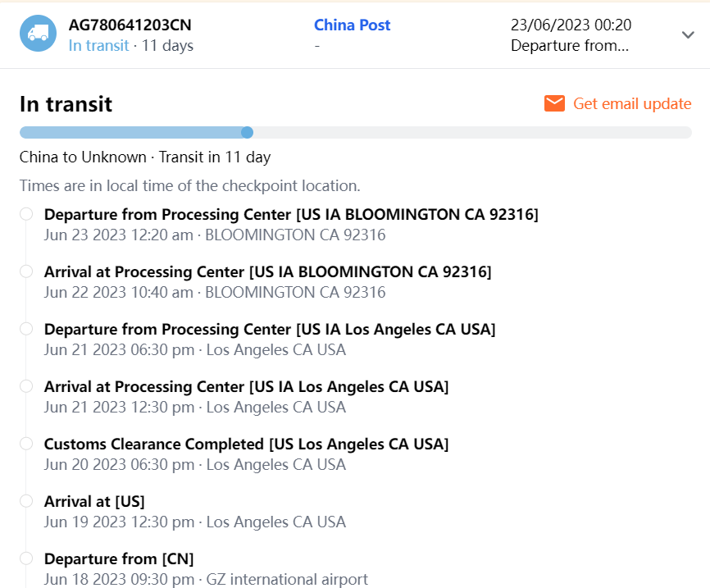Click the Bloomington departure checkpoint marker

pos(26,214)
